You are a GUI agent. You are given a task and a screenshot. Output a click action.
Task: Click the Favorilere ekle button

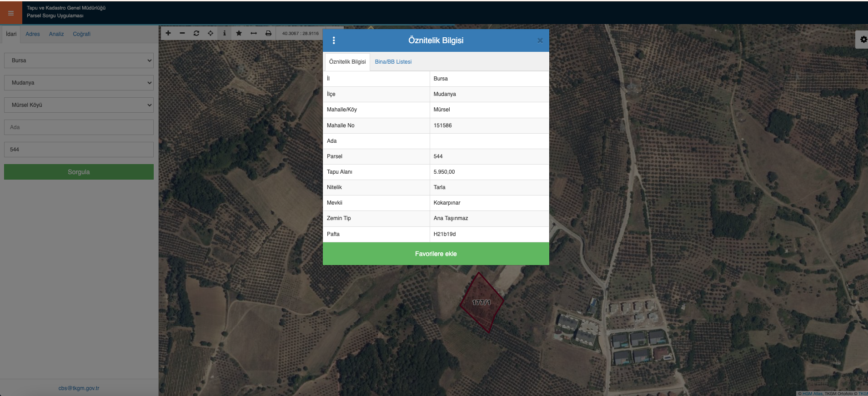436,254
